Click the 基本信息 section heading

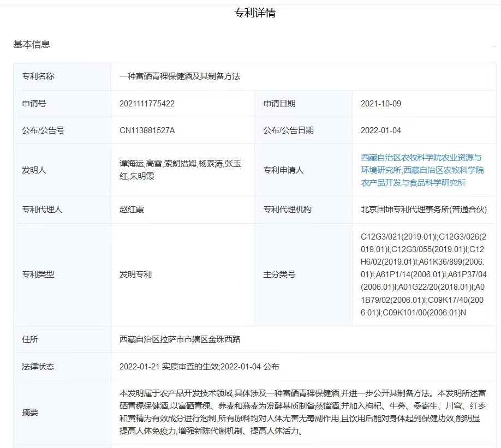coord(32,44)
